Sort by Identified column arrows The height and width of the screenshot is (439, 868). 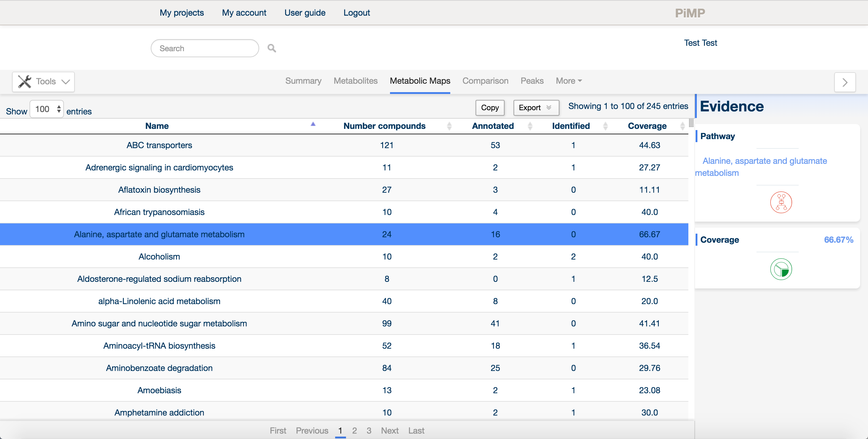click(605, 126)
